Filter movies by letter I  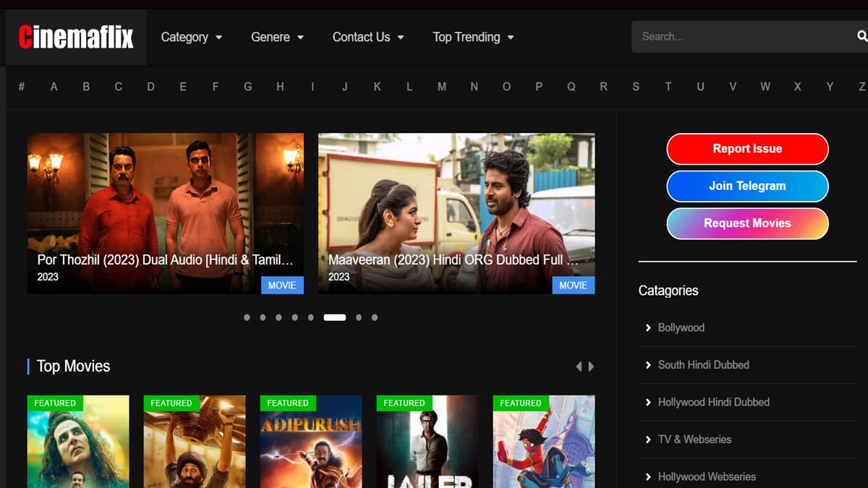point(312,87)
